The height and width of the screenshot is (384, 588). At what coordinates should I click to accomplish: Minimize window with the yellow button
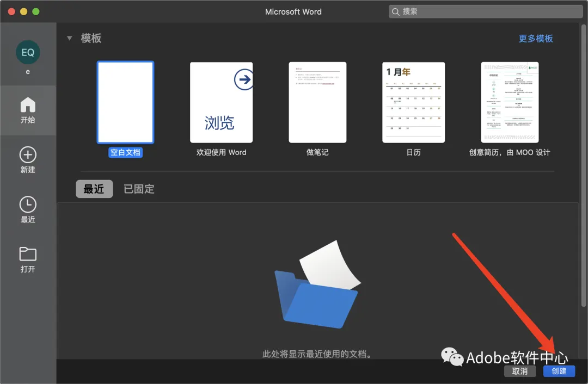coord(23,11)
